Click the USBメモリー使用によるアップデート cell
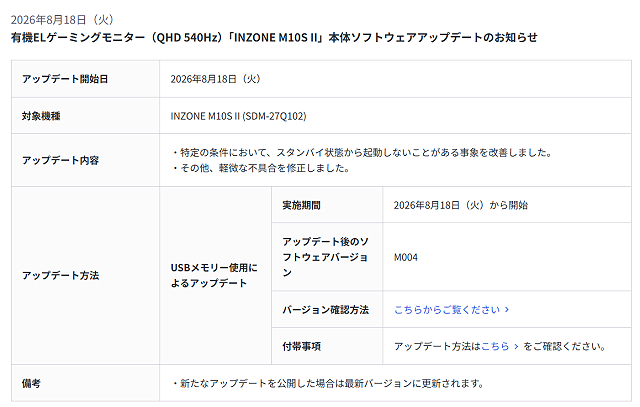 click(x=216, y=276)
